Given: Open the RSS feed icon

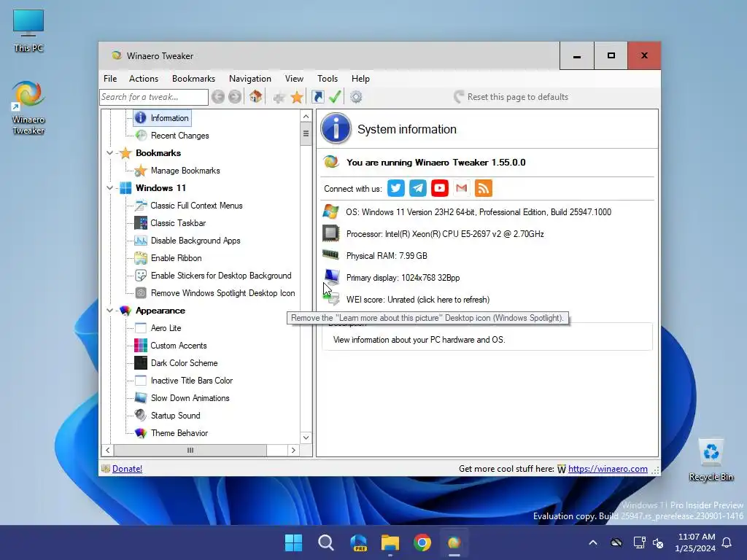Looking at the screenshot, I should click(484, 188).
